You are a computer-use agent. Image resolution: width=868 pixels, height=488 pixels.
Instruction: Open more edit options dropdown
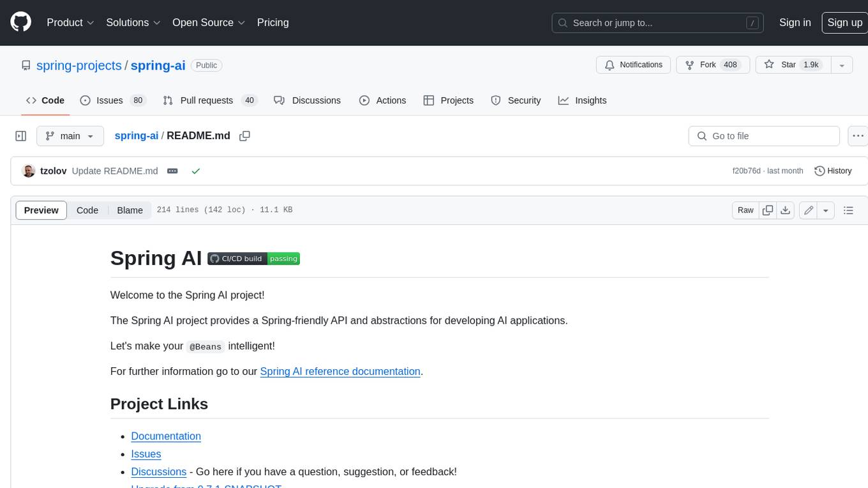point(826,210)
